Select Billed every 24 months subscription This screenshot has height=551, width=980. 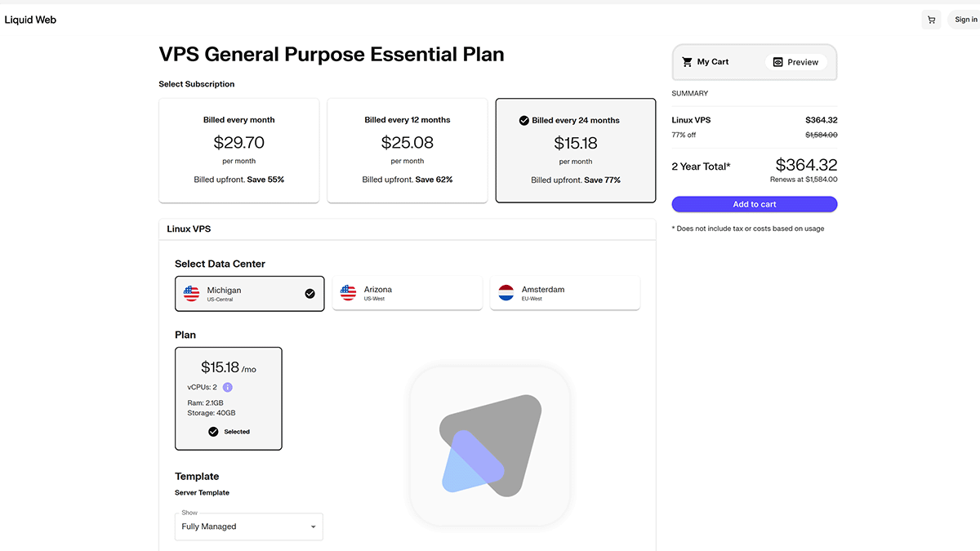coord(576,151)
